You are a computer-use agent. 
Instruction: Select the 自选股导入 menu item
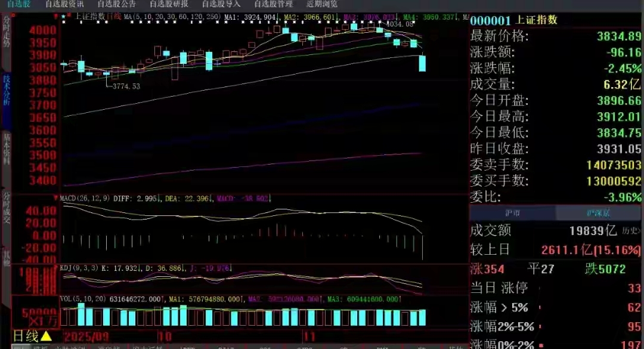point(221,4)
